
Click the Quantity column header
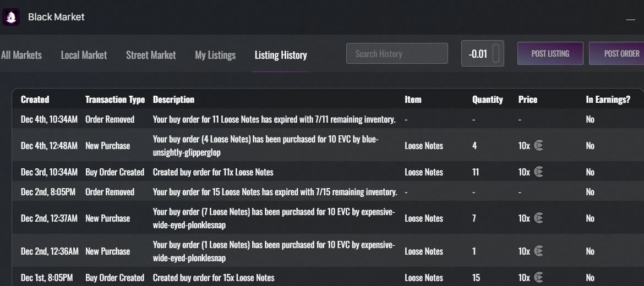[x=487, y=100]
